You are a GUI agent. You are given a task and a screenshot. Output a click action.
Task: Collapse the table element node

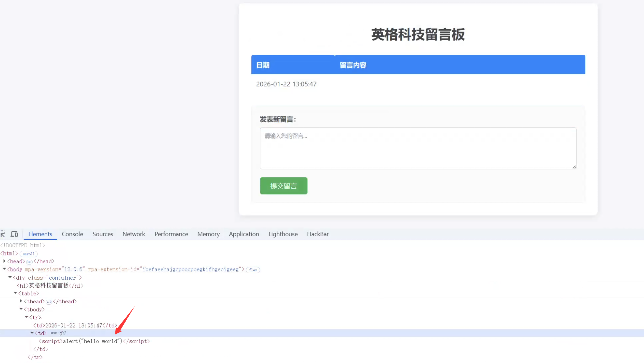click(x=16, y=293)
